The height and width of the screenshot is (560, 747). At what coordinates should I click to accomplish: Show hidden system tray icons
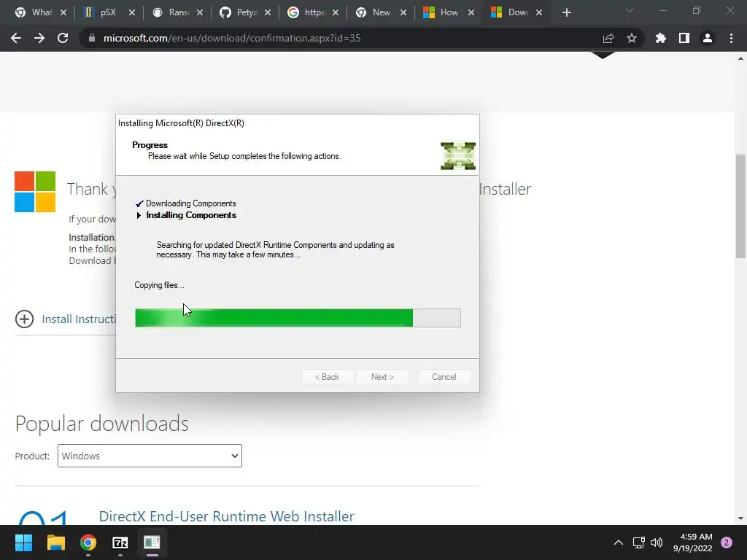coord(619,542)
